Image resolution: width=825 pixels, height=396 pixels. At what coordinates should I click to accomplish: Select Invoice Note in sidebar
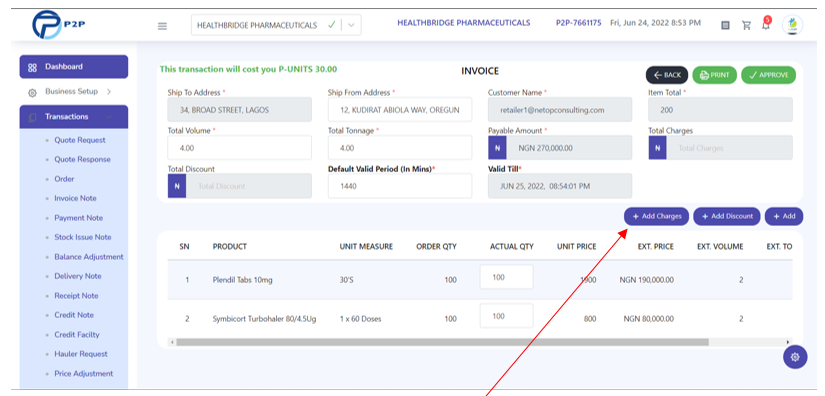tap(75, 198)
